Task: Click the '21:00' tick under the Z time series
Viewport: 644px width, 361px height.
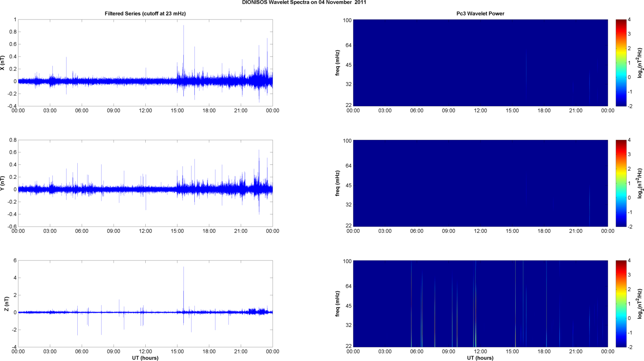Action: [x=241, y=352]
